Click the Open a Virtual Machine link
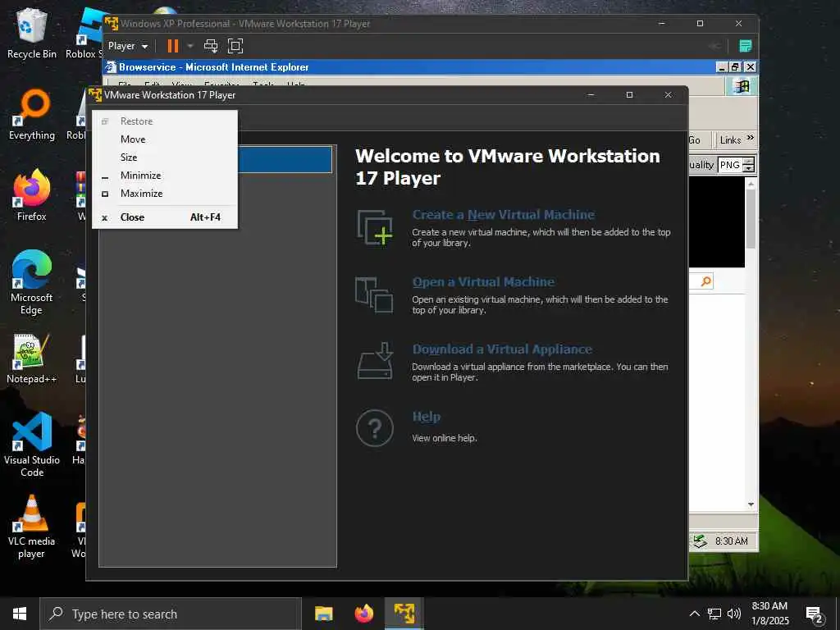 coord(483,282)
